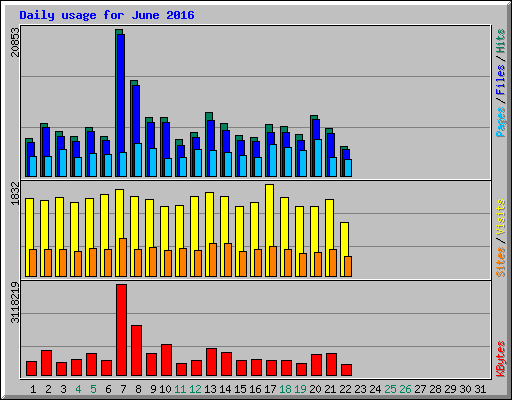Select the red KBytes bar for day 10
Screen dimensions: 512x400
166,360
